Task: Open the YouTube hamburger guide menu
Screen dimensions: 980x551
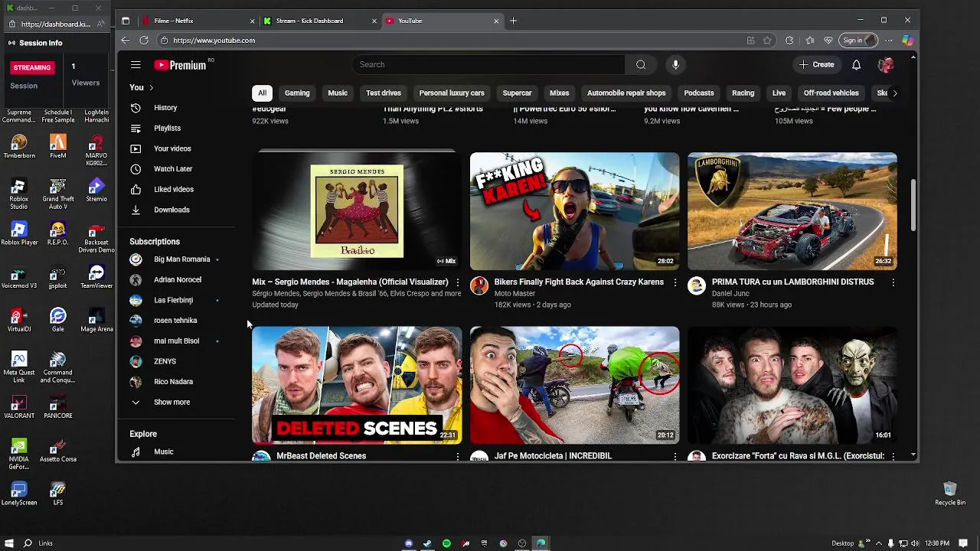Action: click(x=136, y=65)
